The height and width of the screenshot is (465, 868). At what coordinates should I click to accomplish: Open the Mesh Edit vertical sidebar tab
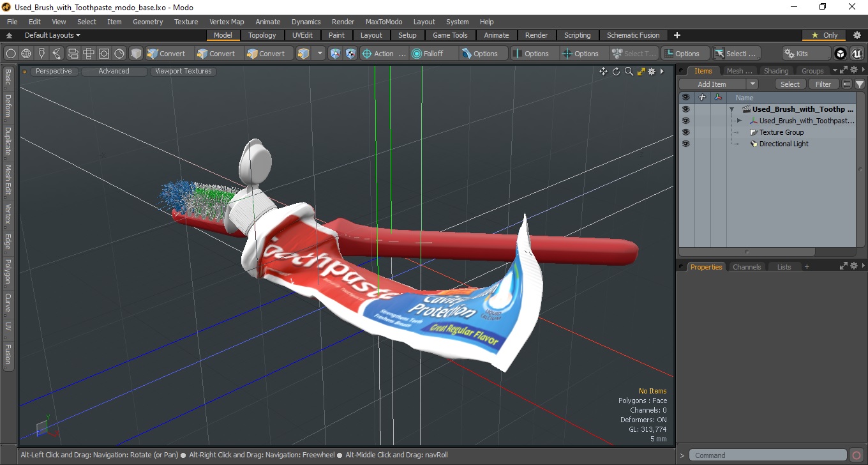pos(8,180)
